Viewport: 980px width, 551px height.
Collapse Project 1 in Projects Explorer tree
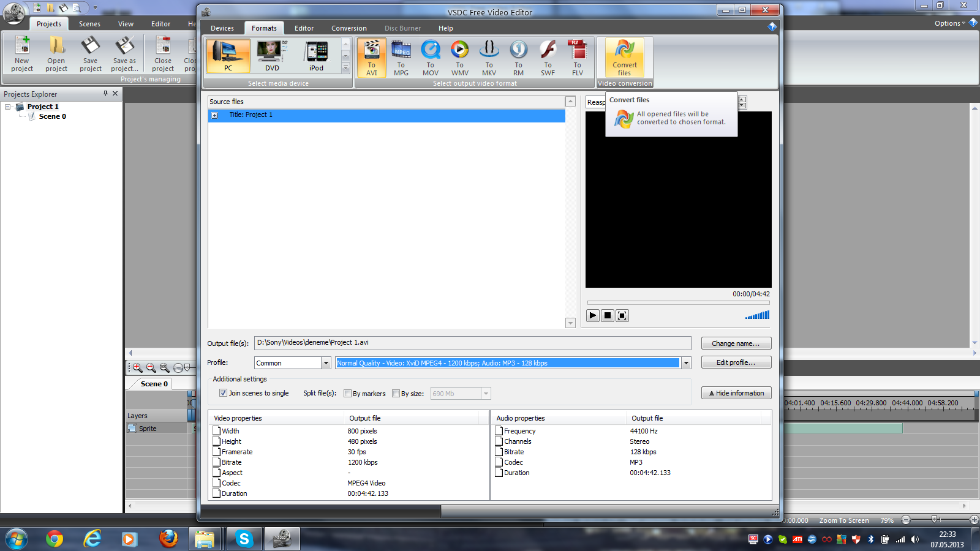(8, 107)
